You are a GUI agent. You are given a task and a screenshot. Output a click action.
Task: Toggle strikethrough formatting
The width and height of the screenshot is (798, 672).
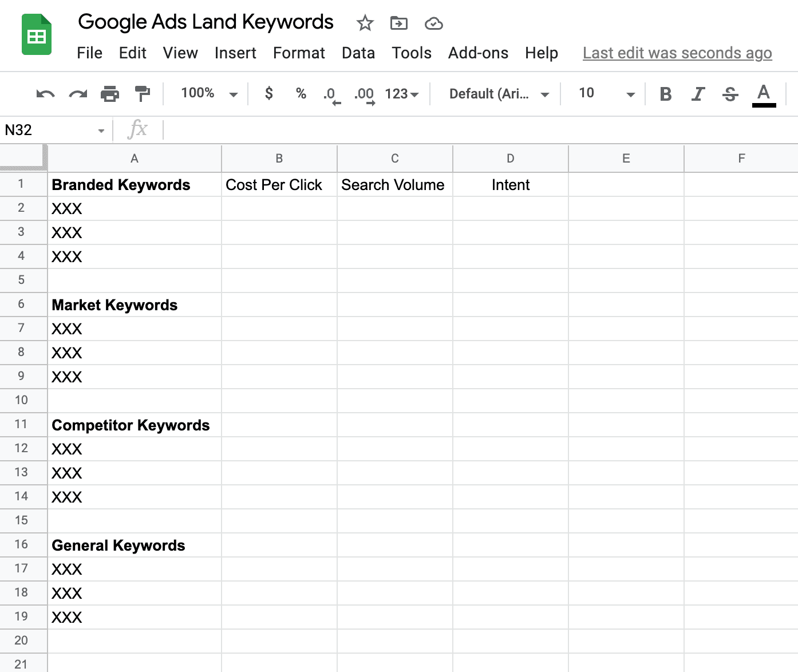[730, 94]
